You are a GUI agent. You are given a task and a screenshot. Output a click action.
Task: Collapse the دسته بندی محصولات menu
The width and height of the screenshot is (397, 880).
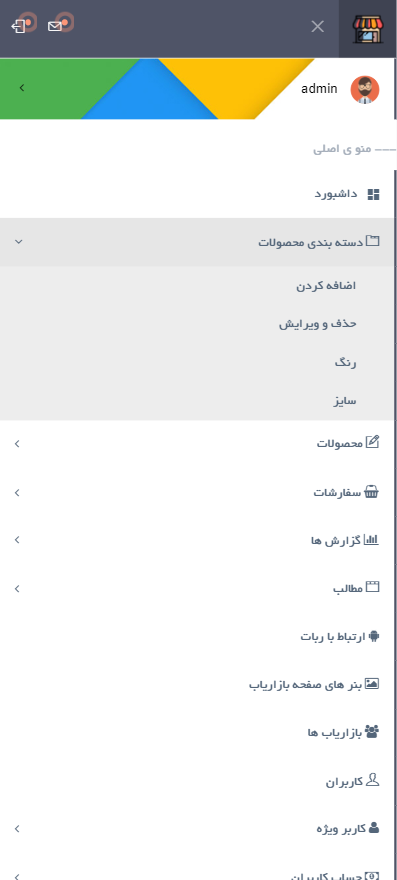pos(19,241)
